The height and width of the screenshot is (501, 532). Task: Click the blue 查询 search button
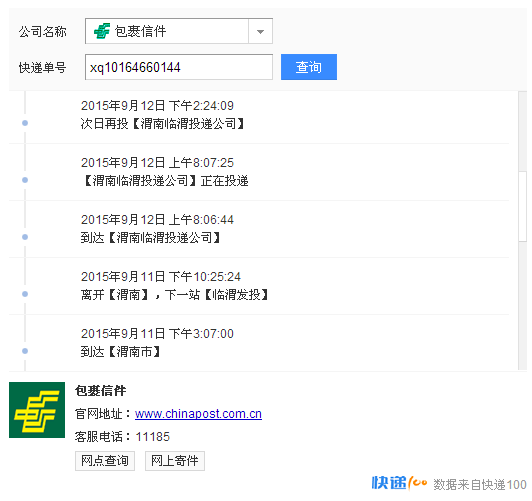click(309, 67)
